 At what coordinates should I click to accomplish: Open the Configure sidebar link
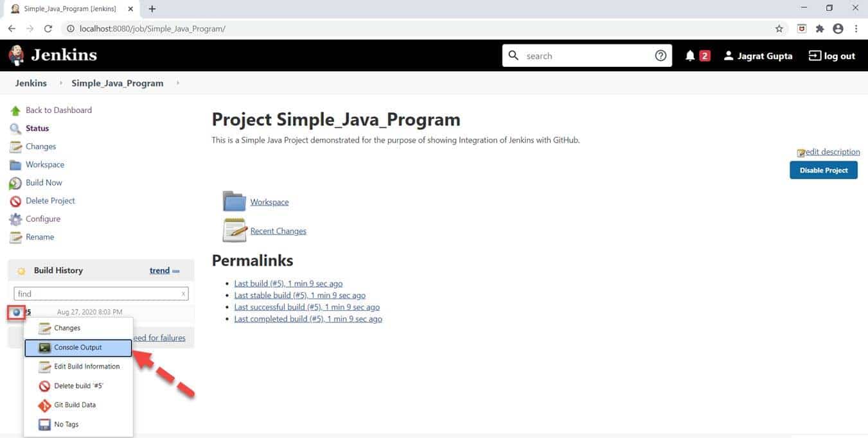point(43,219)
